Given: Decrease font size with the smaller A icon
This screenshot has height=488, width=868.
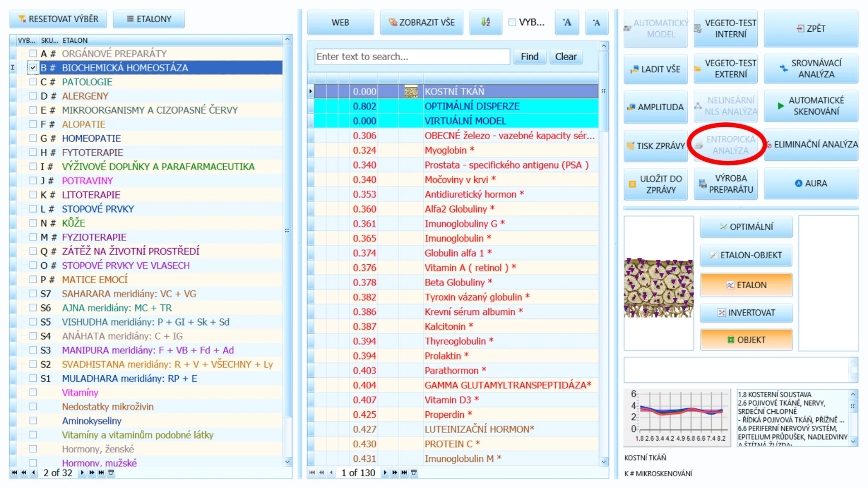Looking at the screenshot, I should pos(596,22).
